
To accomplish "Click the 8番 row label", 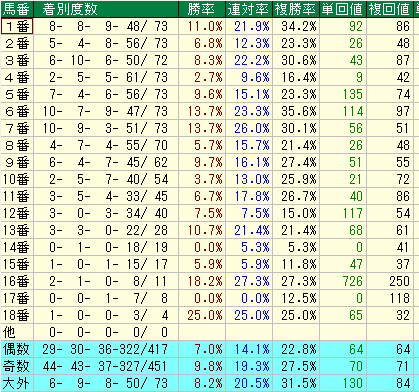I will point(17,145).
